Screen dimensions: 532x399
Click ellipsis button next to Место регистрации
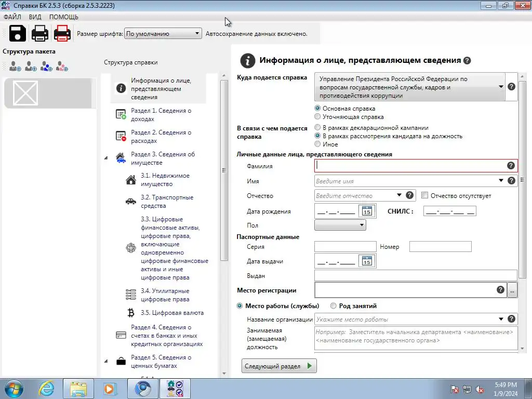pyautogui.click(x=512, y=291)
